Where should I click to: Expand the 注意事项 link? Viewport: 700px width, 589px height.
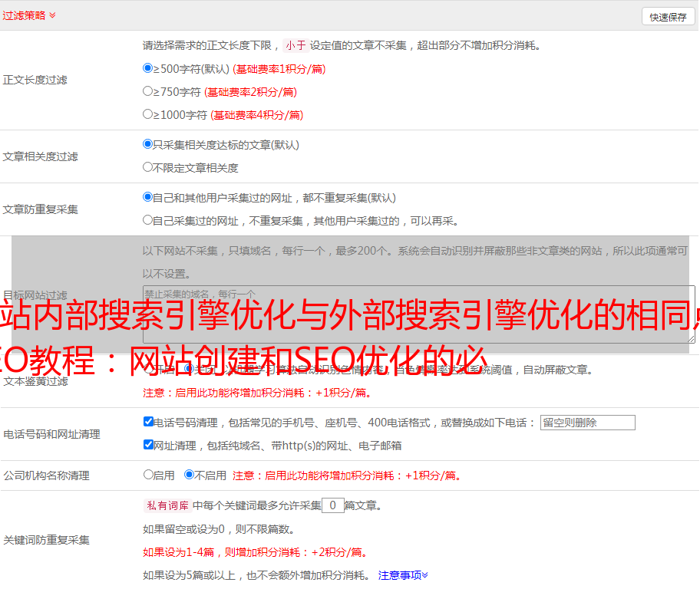403,575
